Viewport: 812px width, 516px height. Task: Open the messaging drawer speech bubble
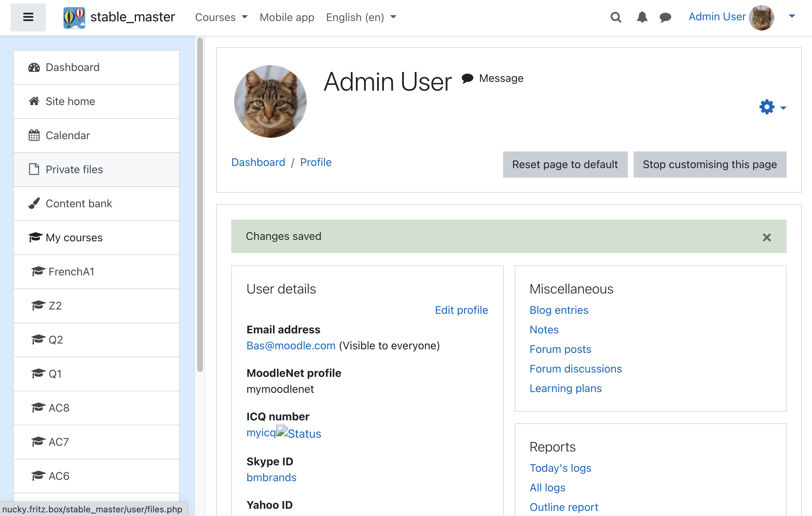[x=666, y=17]
